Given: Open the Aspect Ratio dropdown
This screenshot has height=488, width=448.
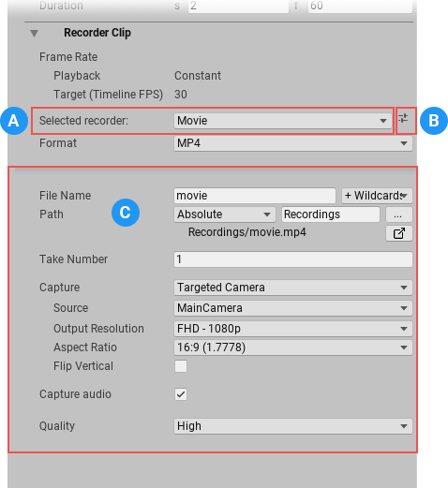Looking at the screenshot, I should [x=293, y=348].
